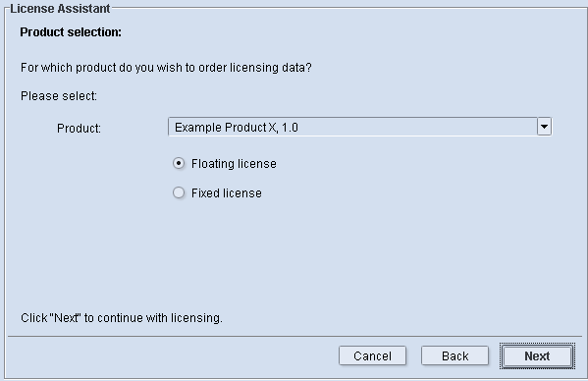Click the empty panel area below Fixed license
This screenshot has width=588, height=381.
coord(293,255)
